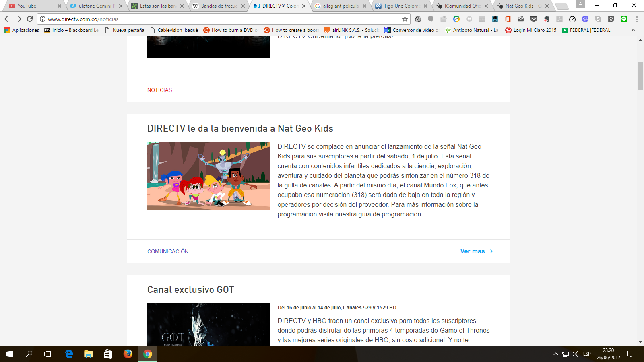The height and width of the screenshot is (362, 644).
Task: Open the LINE extension icon
Action: point(624,19)
